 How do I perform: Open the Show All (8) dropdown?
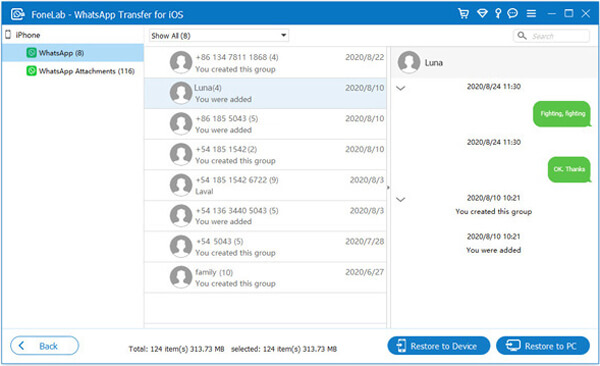click(x=218, y=36)
